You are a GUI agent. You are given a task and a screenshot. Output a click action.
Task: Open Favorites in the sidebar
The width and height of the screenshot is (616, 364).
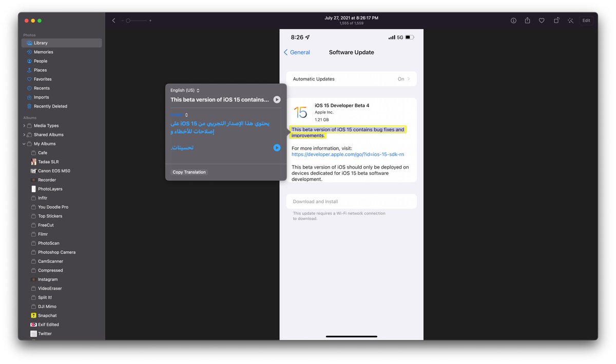point(62,79)
